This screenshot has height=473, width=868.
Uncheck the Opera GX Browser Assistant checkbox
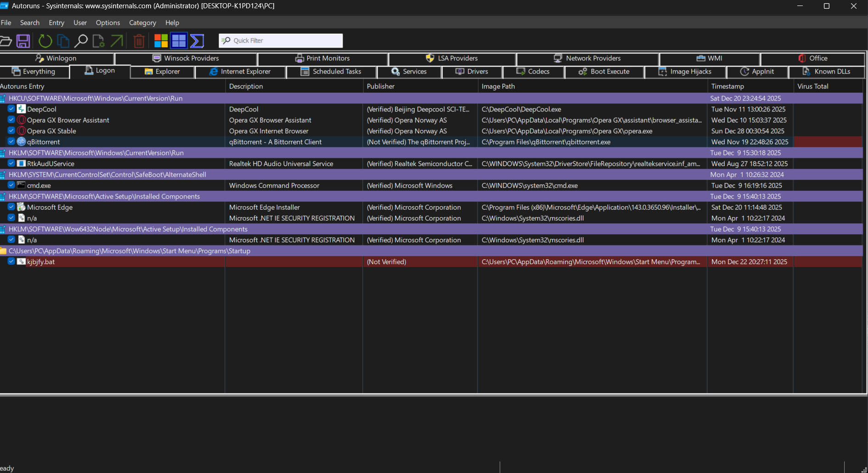point(11,120)
